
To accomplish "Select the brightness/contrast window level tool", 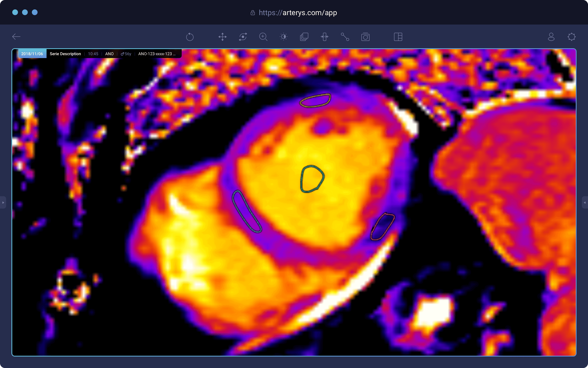I will tap(284, 37).
